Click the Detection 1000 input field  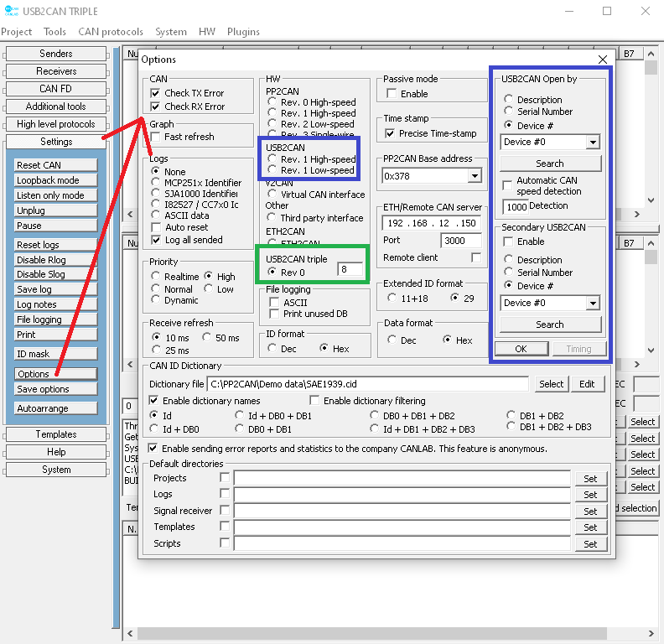[x=516, y=207]
